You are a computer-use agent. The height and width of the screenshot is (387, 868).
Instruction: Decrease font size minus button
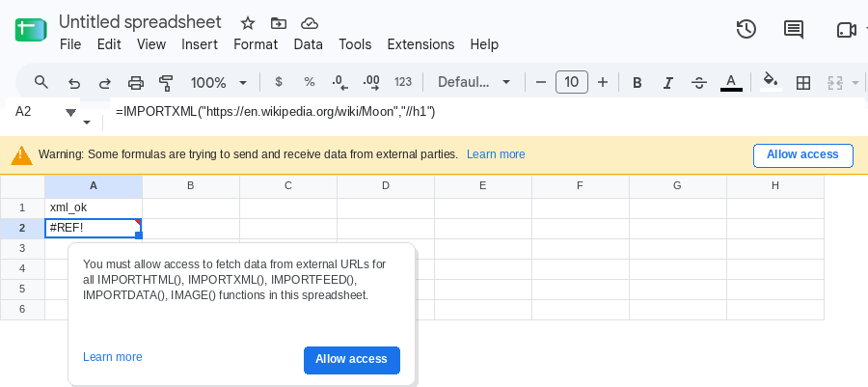[541, 82]
